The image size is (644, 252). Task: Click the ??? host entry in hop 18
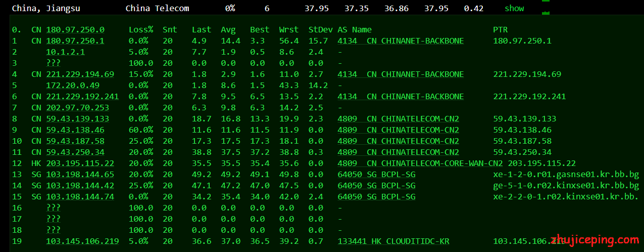tap(53, 230)
